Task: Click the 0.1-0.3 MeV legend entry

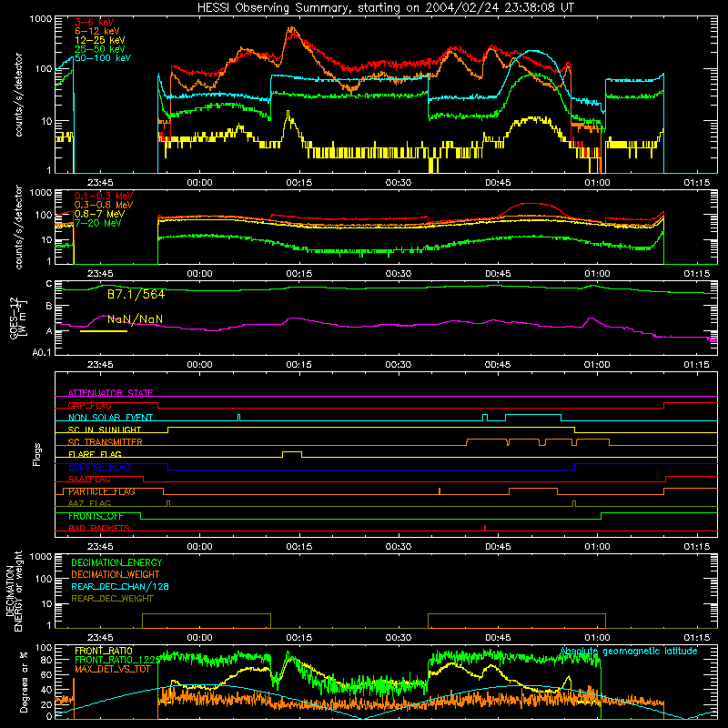Action: point(104,196)
